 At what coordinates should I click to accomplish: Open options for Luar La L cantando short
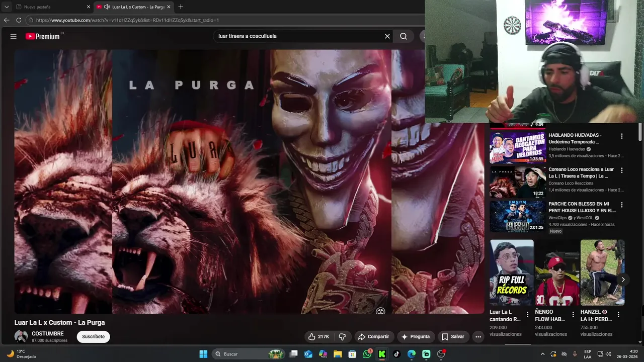pyautogui.click(x=527, y=315)
